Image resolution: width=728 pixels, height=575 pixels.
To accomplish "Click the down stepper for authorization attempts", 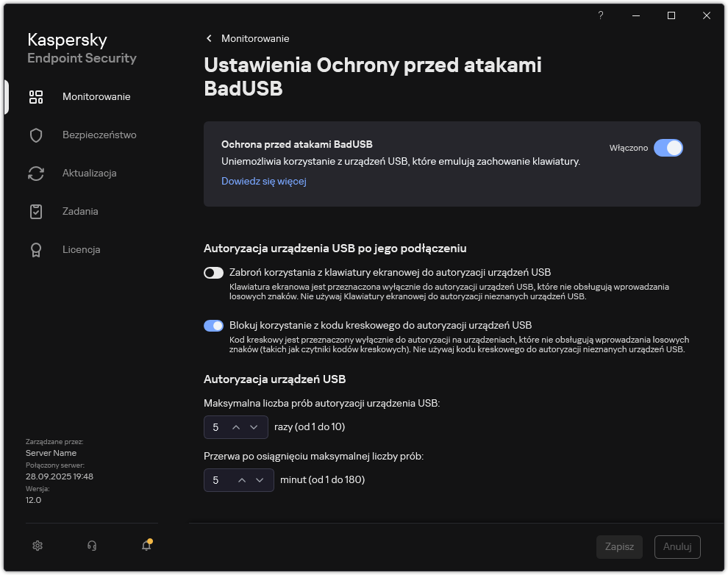I will 254,427.
